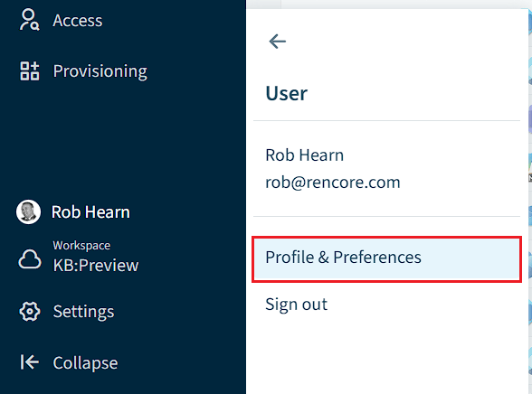Click the rob@rencore.com email address
Screen dimensions: 532x394
[x=333, y=183]
